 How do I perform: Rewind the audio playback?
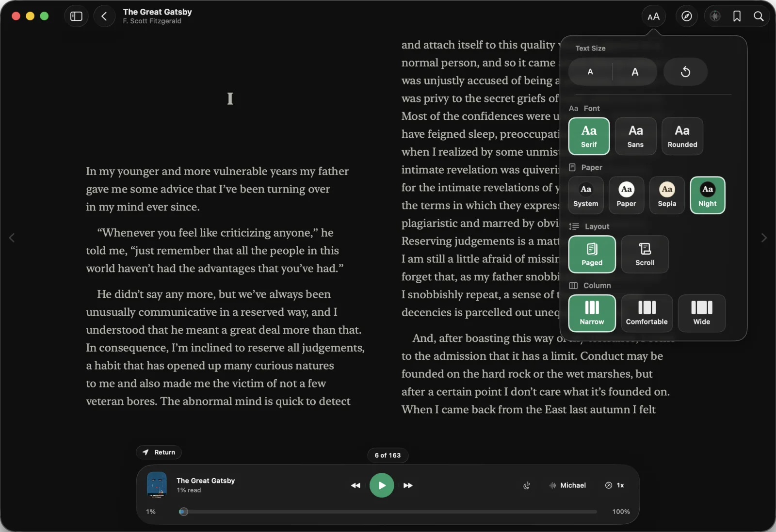(356, 485)
